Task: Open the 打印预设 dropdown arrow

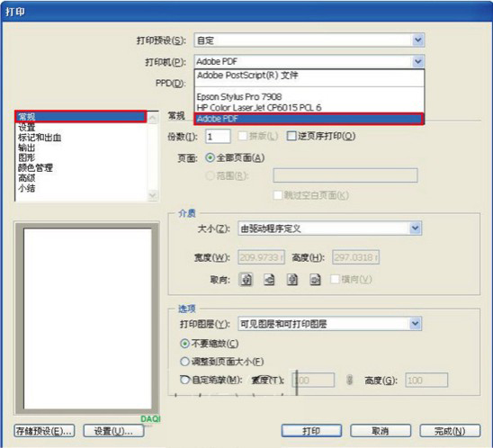Action: pyautogui.click(x=417, y=40)
